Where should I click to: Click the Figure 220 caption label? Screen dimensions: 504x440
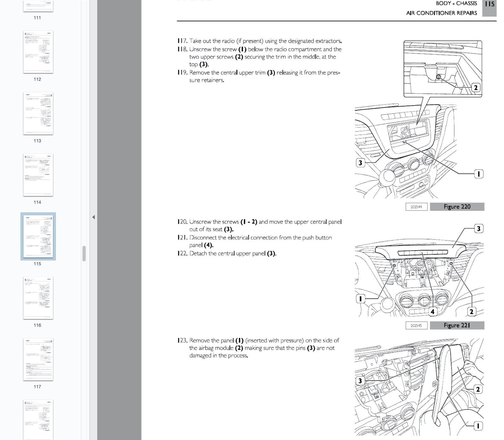457,207
